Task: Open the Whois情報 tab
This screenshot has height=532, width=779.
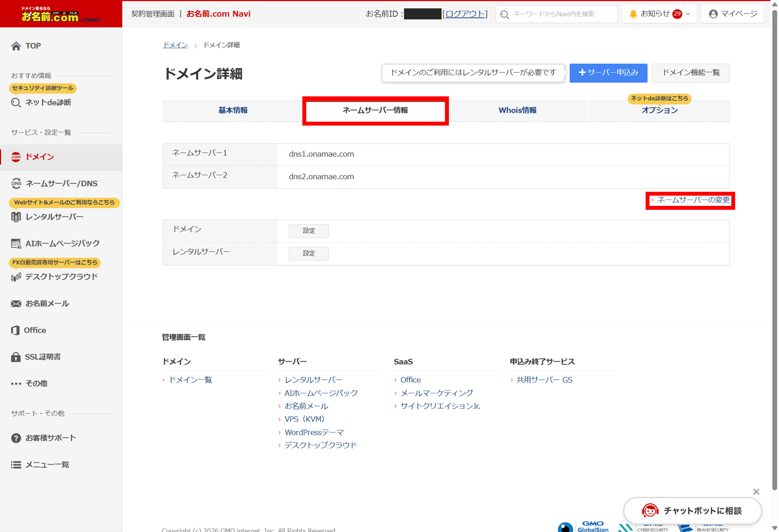Action: 517,110
